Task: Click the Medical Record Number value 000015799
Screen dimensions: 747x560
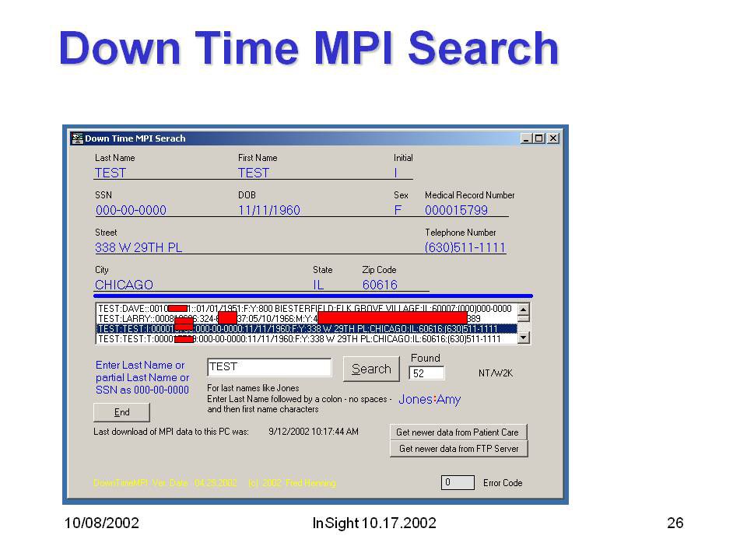Action: [457, 210]
